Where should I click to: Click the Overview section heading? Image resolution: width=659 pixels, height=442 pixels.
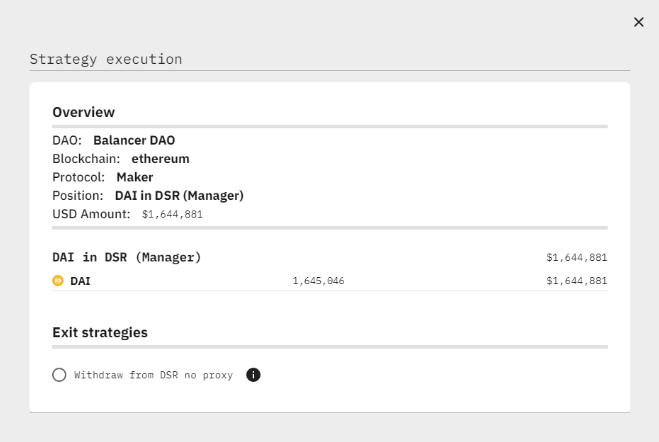84,112
